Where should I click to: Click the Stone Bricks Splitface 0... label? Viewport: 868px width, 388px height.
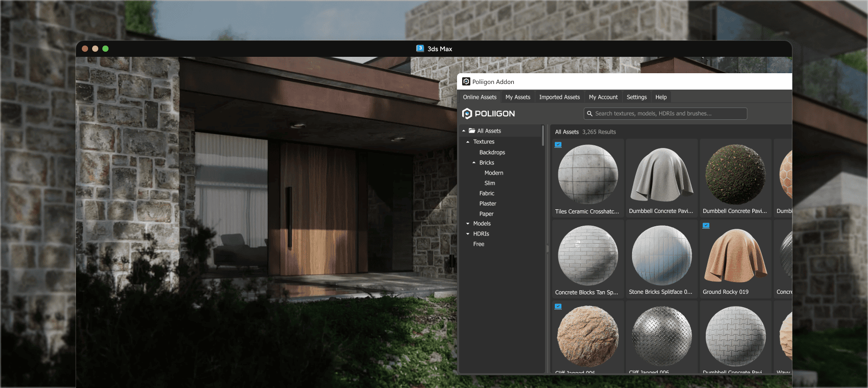[661, 292]
